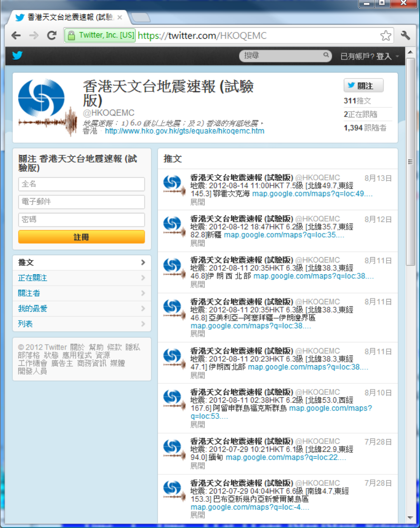Click the 1,394 跟隨者 stat
Image resolution: width=420 pixels, height=528 pixels.
click(365, 128)
